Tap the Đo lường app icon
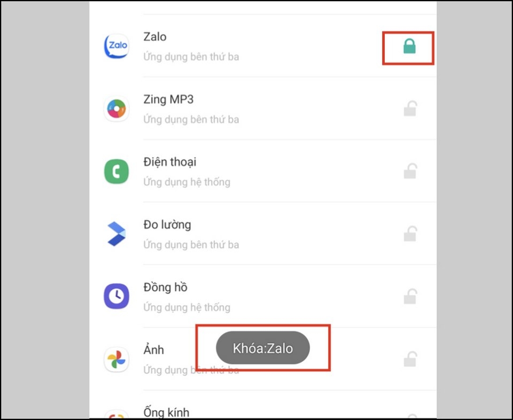Image resolution: width=513 pixels, height=420 pixels. 116,234
